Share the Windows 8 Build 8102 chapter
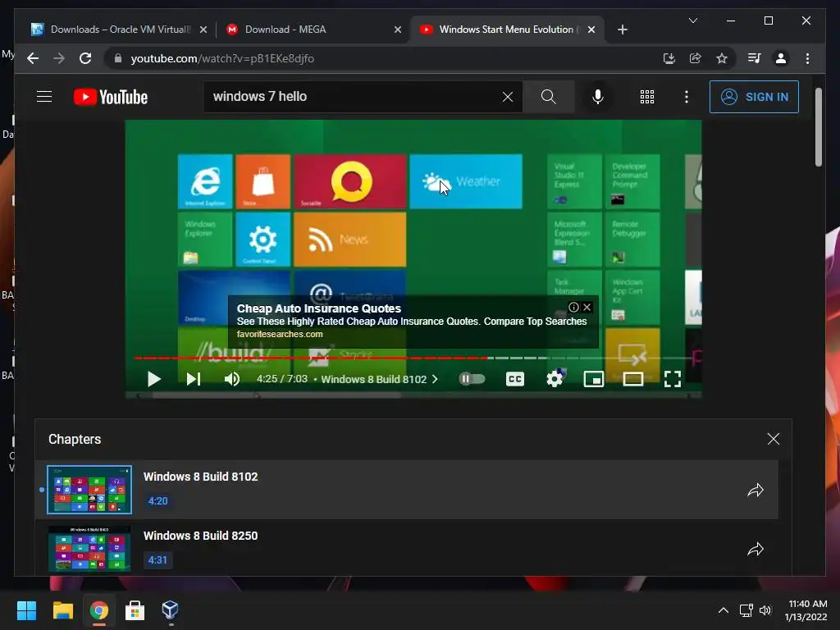The width and height of the screenshot is (840, 630). coord(756,491)
